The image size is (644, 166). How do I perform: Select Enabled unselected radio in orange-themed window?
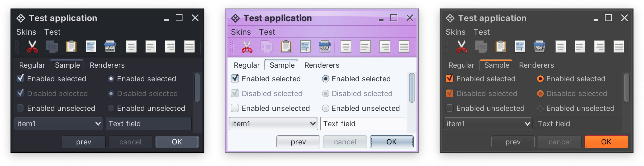tap(540, 108)
